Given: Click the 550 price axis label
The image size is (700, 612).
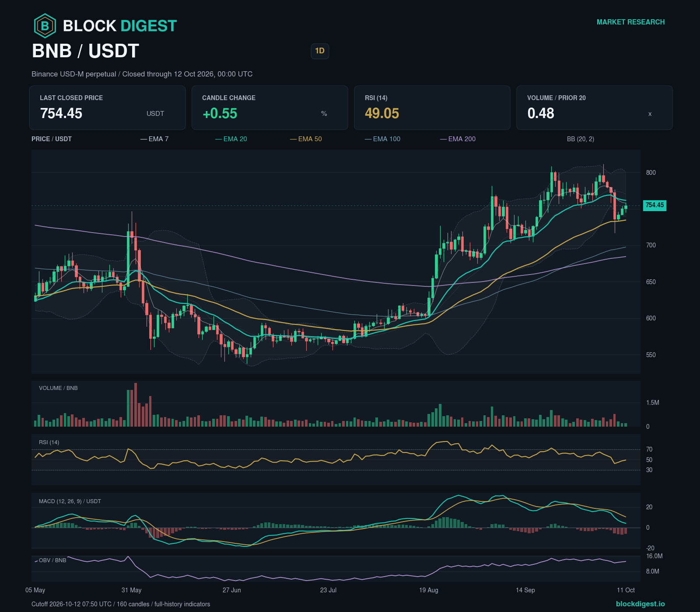Looking at the screenshot, I should click(x=651, y=355).
